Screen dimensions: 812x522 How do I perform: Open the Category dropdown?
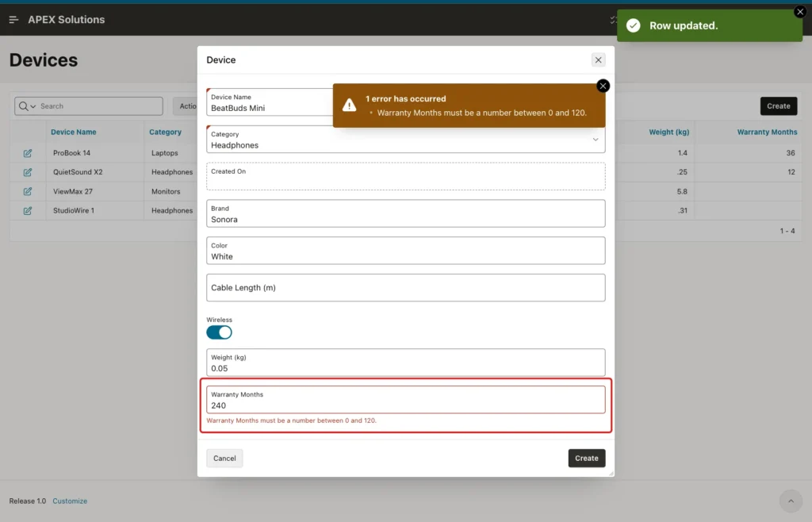click(405, 140)
